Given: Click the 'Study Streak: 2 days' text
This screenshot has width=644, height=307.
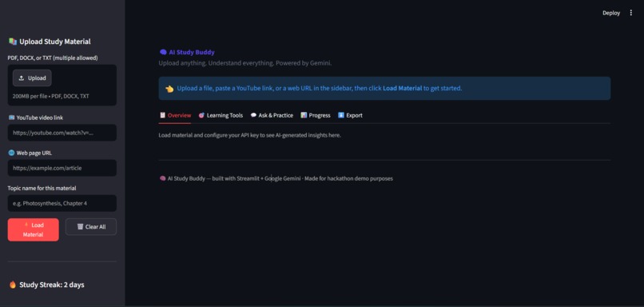Looking at the screenshot, I should pyautogui.click(x=52, y=285).
